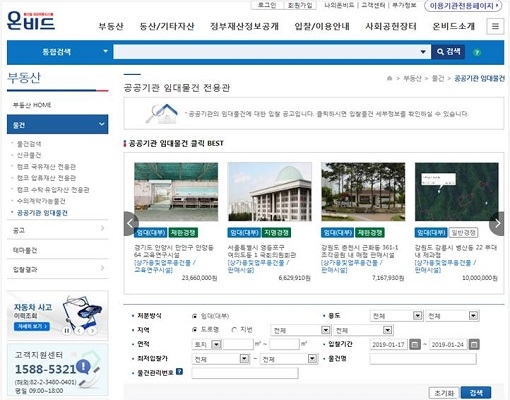This screenshot has height=400, width=510.
Task: Open the 부동산 top menu
Action: coord(111,26)
